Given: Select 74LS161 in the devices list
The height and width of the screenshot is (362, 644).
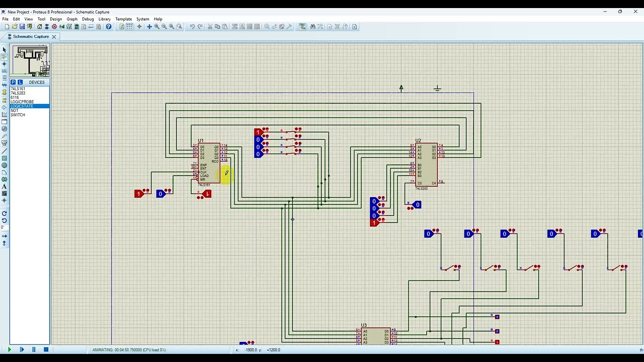Looking at the screenshot, I should point(30,89).
